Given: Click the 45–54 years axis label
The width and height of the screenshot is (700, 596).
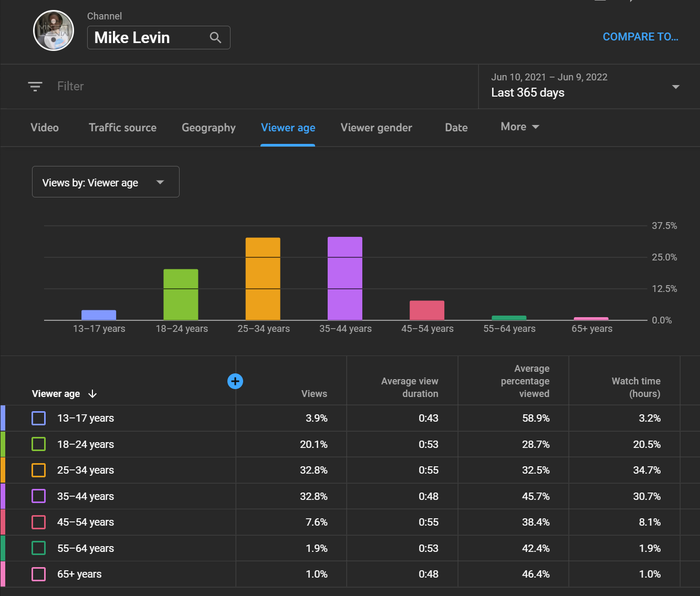Looking at the screenshot, I should [x=427, y=329].
